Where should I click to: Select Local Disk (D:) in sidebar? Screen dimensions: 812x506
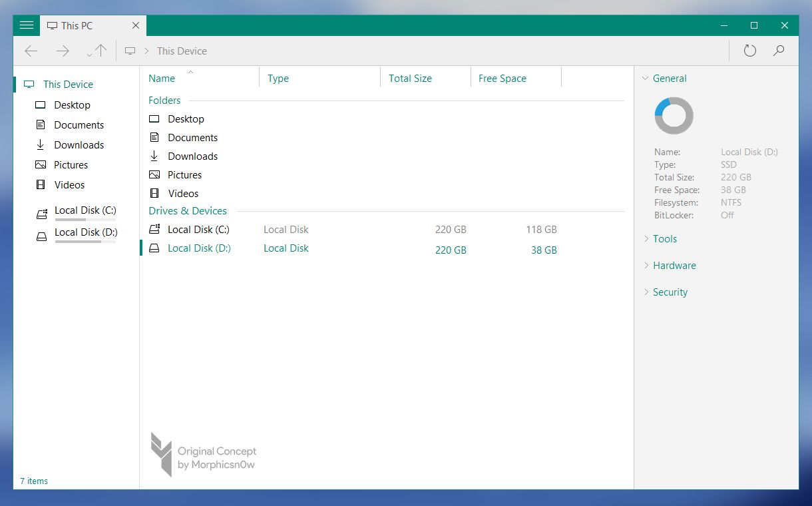[85, 232]
